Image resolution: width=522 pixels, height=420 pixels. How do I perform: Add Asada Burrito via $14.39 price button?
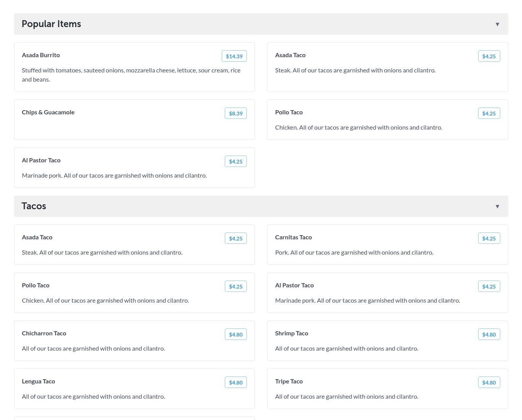pyautogui.click(x=234, y=56)
